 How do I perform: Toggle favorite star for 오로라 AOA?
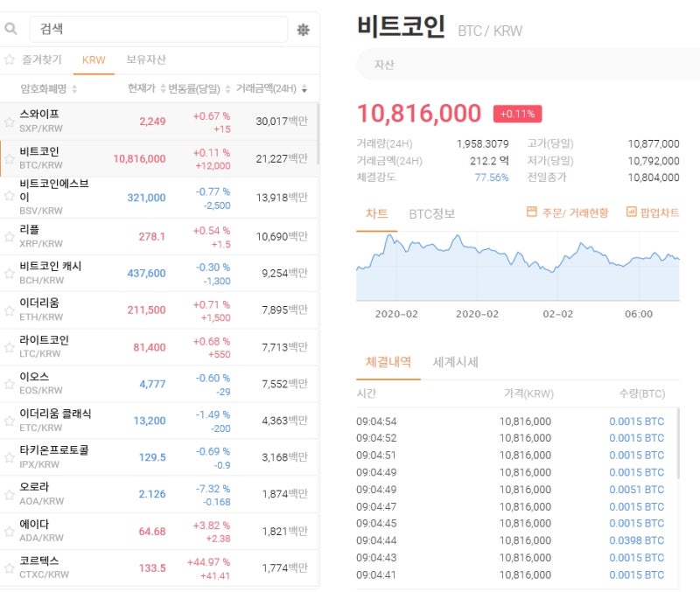pyautogui.click(x=10, y=495)
